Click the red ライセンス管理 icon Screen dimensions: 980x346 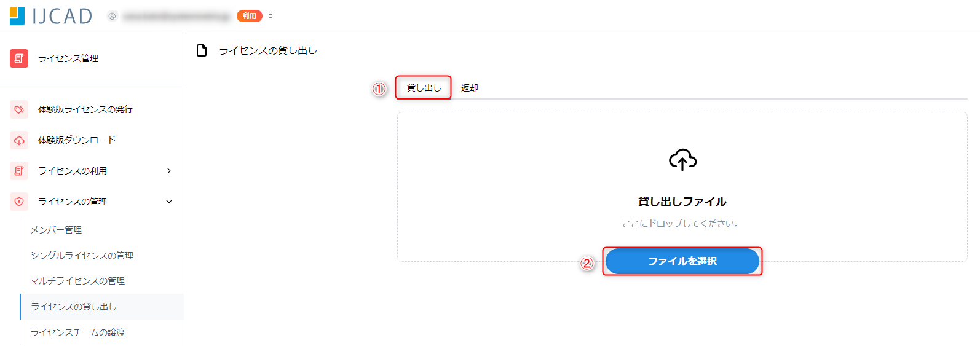pyautogui.click(x=19, y=58)
